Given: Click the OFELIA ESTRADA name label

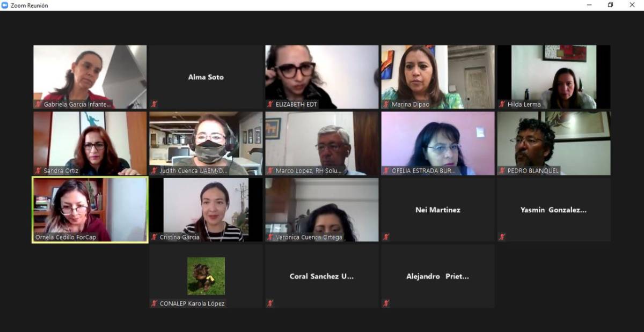Looking at the screenshot, I should [423, 171].
